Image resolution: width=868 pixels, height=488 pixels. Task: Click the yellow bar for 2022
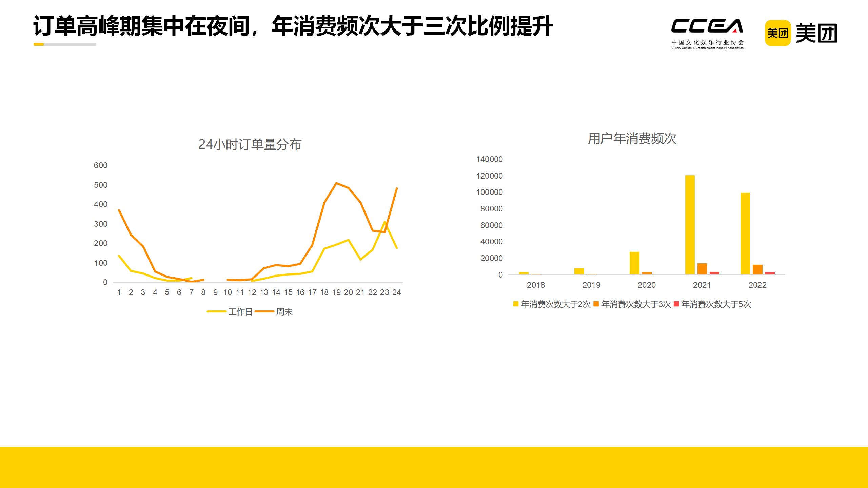[745, 233]
